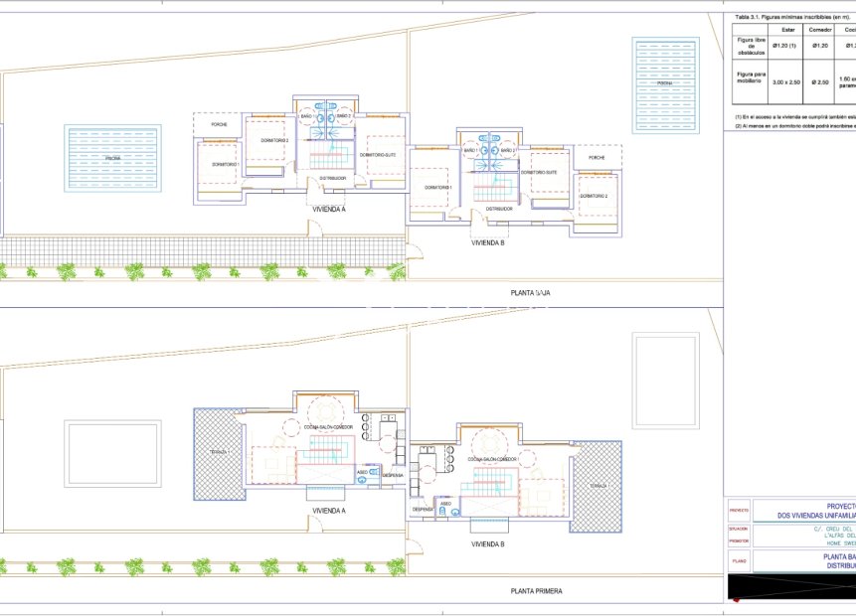Click the PLANTA PRIMERA title text
This screenshot has height=616, width=856.
click(x=537, y=589)
